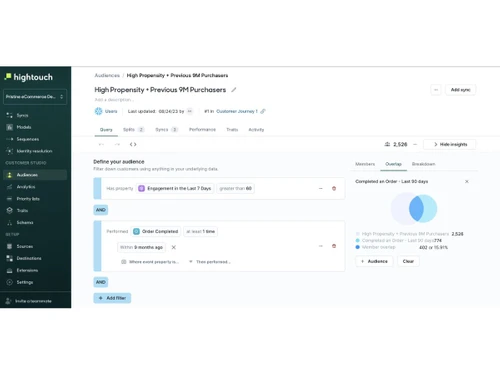Edit the audience name with pencil icon
The height and width of the screenshot is (375, 500).
(x=234, y=90)
